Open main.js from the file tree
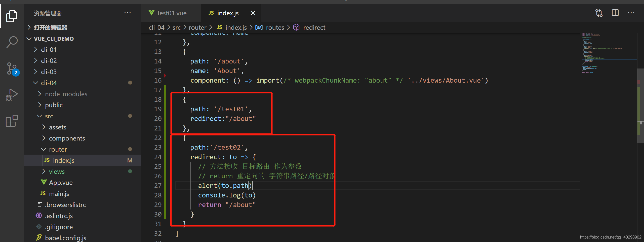This screenshot has width=644, height=242. (82, 194)
